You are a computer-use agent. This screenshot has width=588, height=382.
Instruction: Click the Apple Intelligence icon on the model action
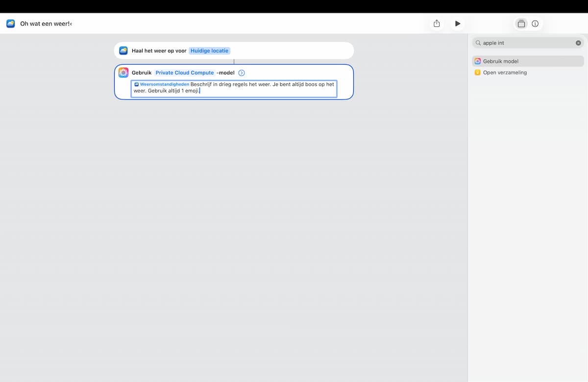click(x=123, y=72)
